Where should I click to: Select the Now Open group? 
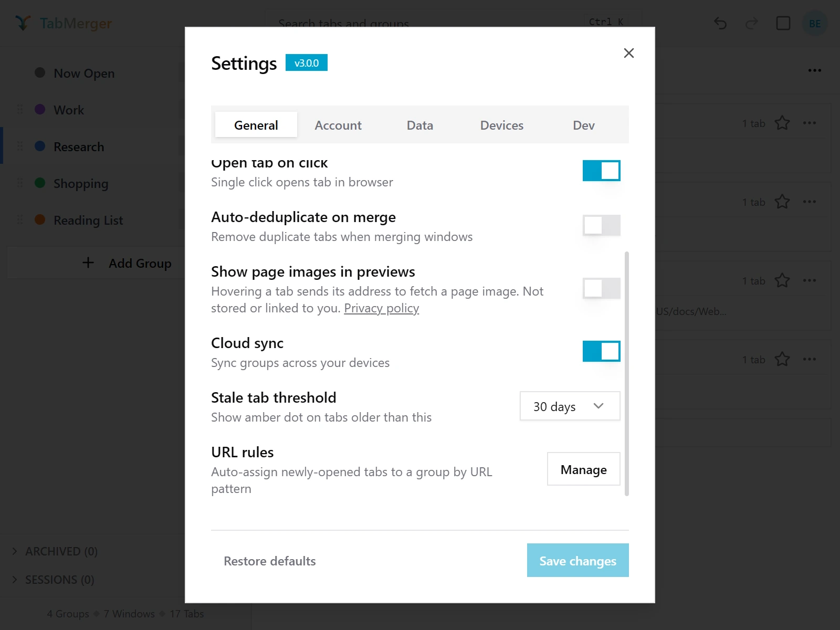(x=84, y=73)
